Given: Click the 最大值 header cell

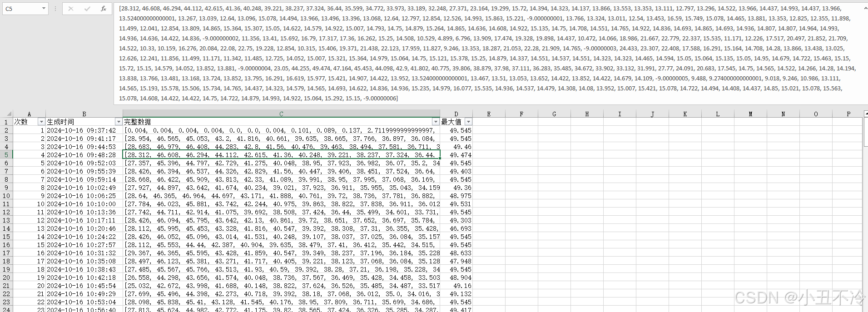Looking at the screenshot, I should pos(456,122).
